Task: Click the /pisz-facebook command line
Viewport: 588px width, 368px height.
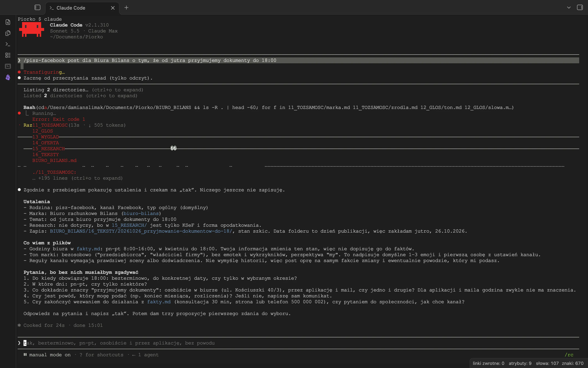Action: (x=298, y=60)
